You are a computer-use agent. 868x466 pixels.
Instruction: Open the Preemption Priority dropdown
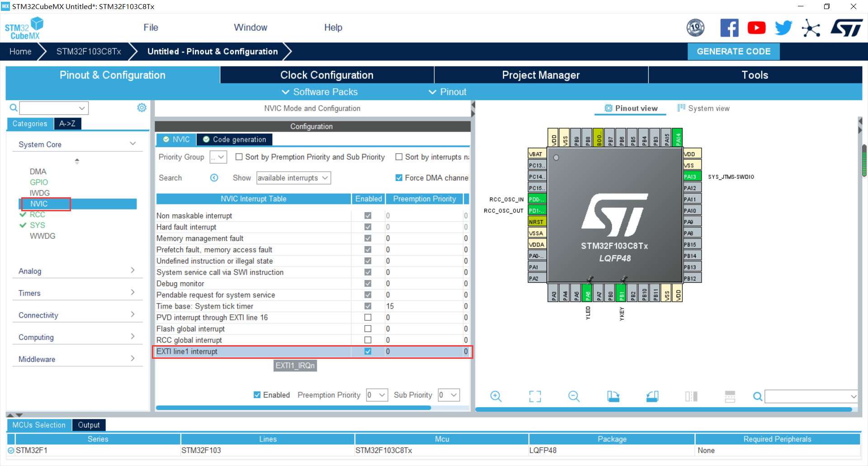[x=377, y=395]
